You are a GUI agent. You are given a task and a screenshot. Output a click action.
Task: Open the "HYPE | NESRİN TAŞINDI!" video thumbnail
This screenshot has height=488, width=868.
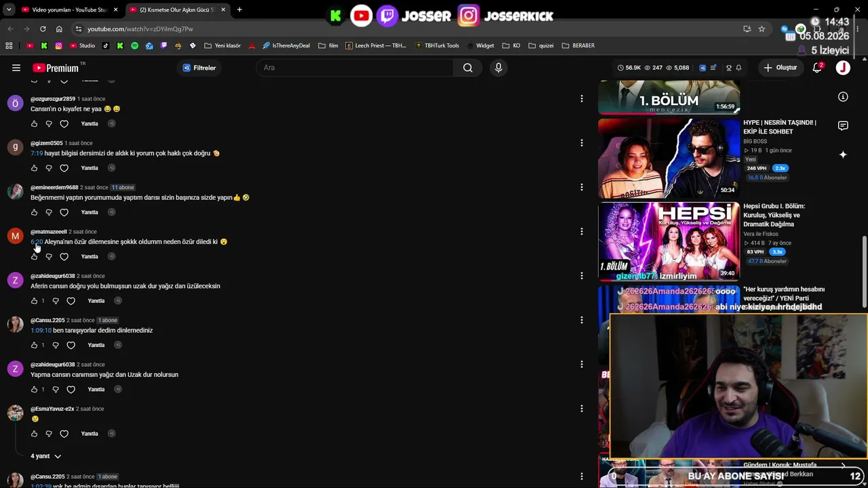[x=669, y=158]
